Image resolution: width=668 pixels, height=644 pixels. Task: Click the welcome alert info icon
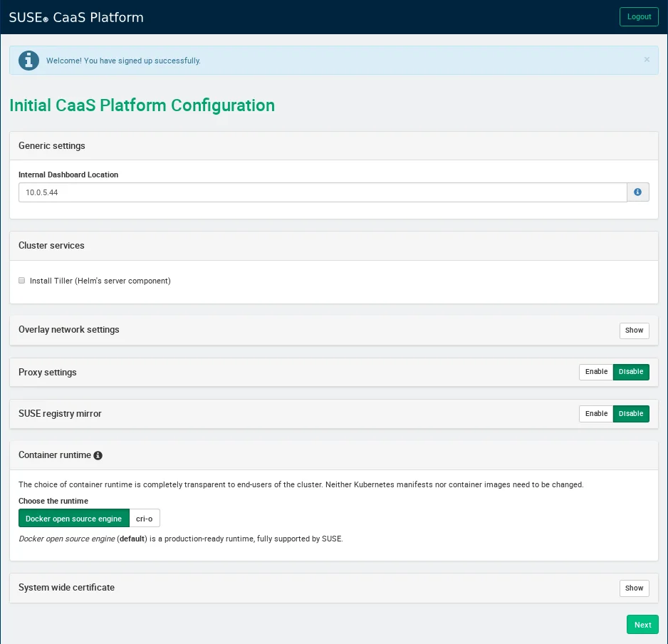[28, 61]
